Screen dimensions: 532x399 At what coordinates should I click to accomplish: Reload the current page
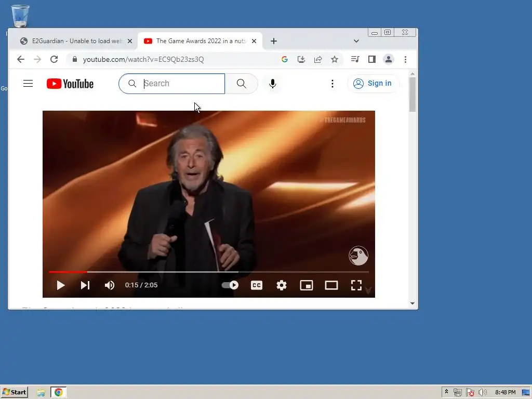pyautogui.click(x=54, y=59)
